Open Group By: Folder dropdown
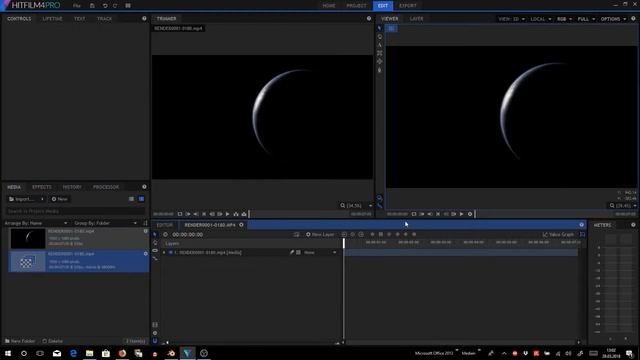This screenshot has height=360, width=640. pos(105,223)
